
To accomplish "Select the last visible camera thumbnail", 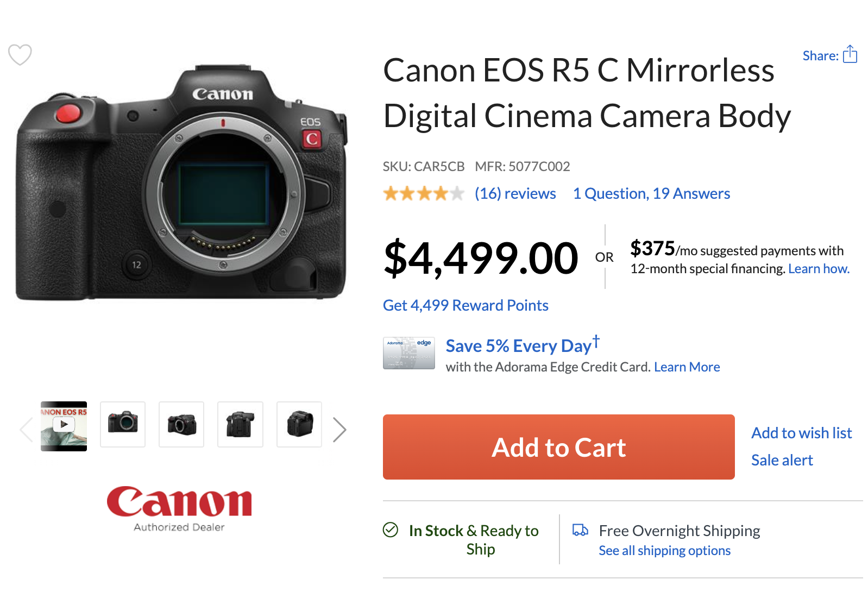I will coord(299,424).
